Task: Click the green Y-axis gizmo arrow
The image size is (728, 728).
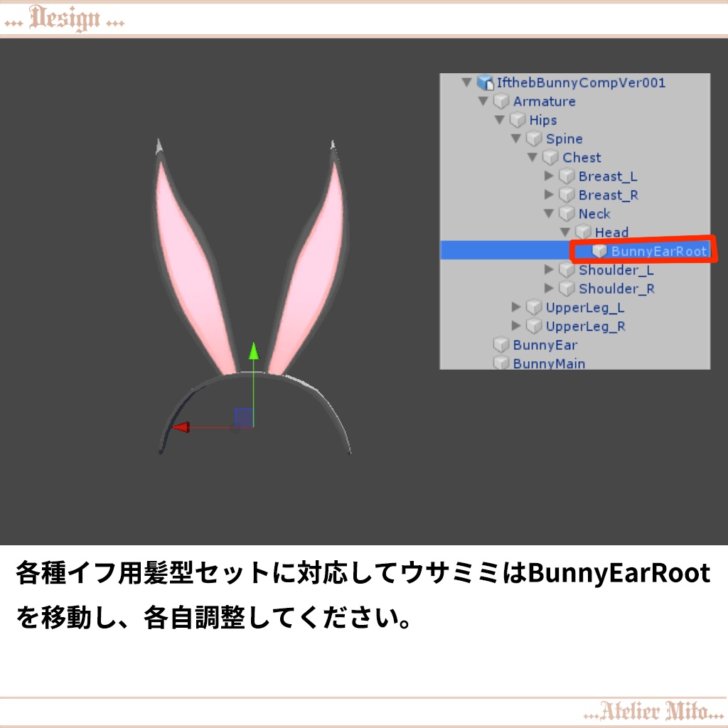Action: click(254, 351)
